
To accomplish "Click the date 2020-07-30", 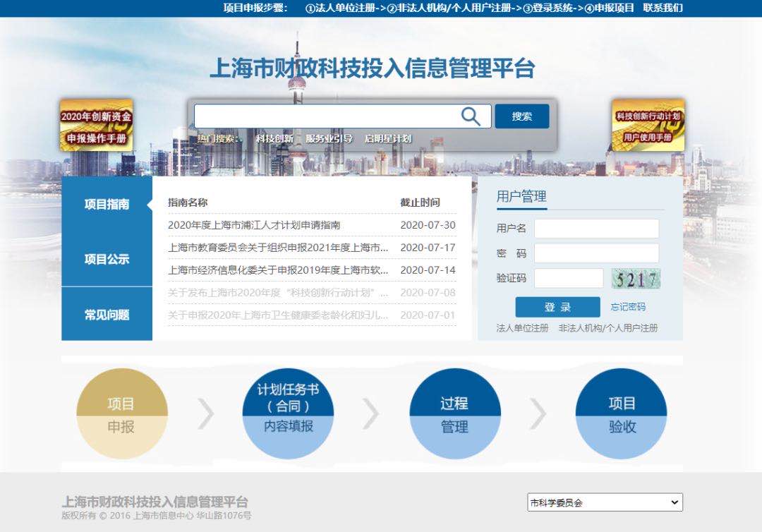I will click(x=428, y=225).
